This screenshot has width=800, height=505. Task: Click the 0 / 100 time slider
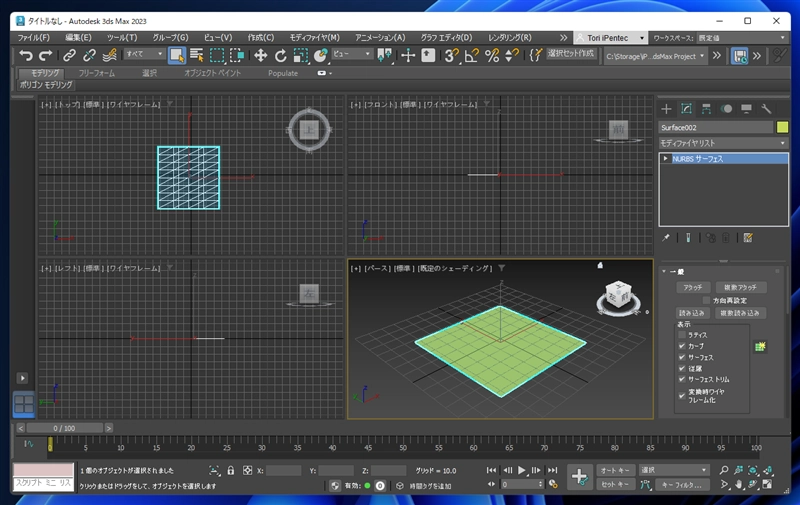pos(64,428)
